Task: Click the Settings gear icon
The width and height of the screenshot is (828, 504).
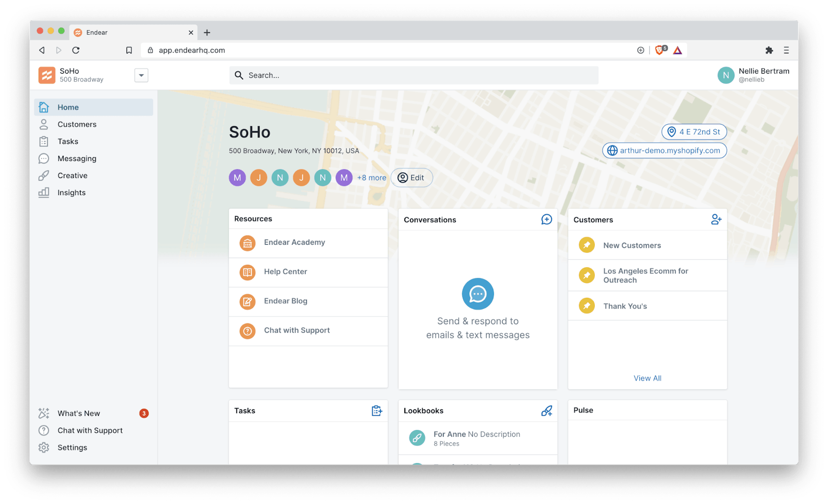Action: coord(44,447)
